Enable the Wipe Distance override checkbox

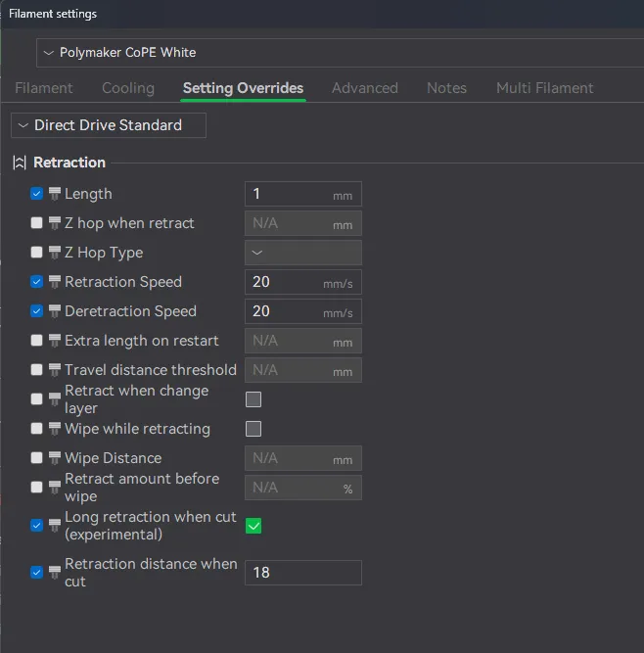pyautogui.click(x=36, y=458)
